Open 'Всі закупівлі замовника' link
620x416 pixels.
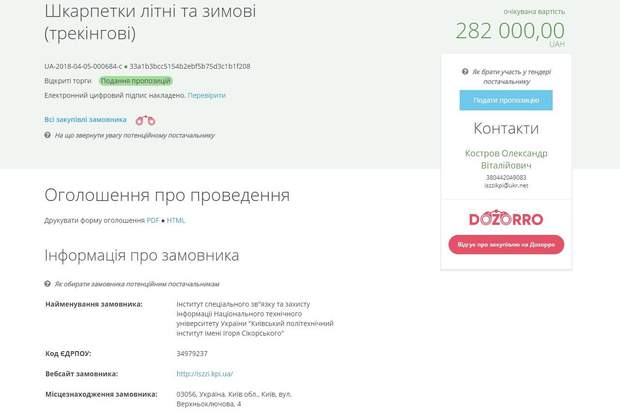pyautogui.click(x=85, y=118)
